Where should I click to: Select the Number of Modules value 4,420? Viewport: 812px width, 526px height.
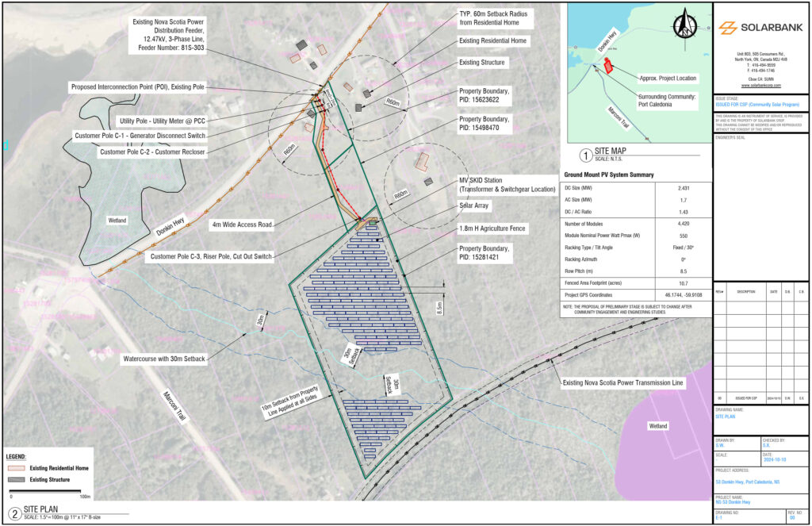684,224
